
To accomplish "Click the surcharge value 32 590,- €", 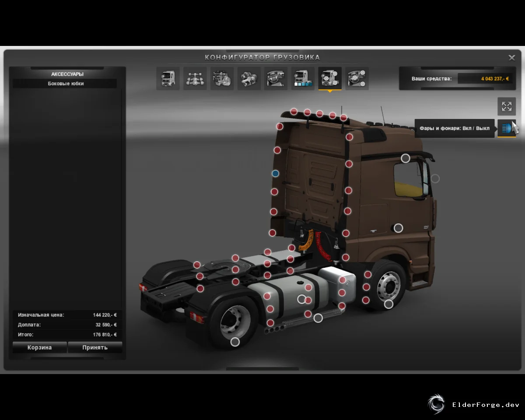I will coord(106,325).
